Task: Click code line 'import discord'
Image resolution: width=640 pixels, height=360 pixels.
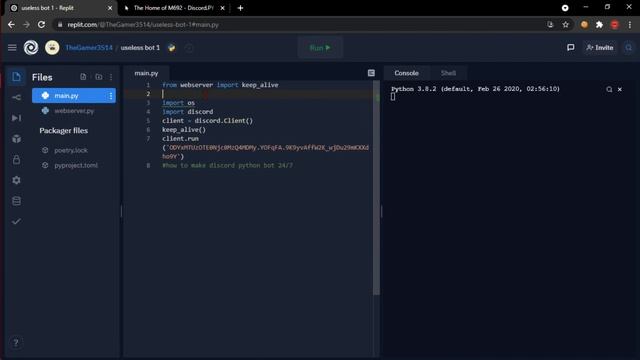Action: tap(187, 112)
